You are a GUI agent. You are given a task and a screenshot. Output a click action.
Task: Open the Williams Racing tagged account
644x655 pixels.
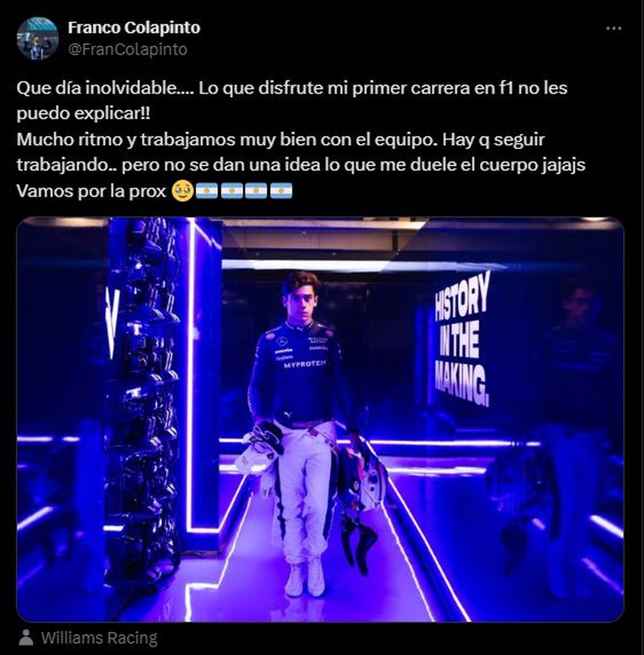point(99,638)
